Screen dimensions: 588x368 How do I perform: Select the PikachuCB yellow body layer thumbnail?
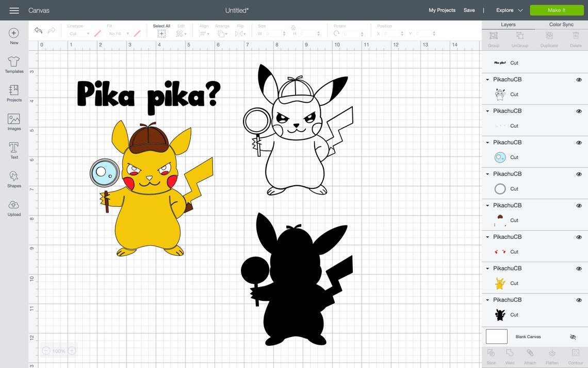point(500,283)
